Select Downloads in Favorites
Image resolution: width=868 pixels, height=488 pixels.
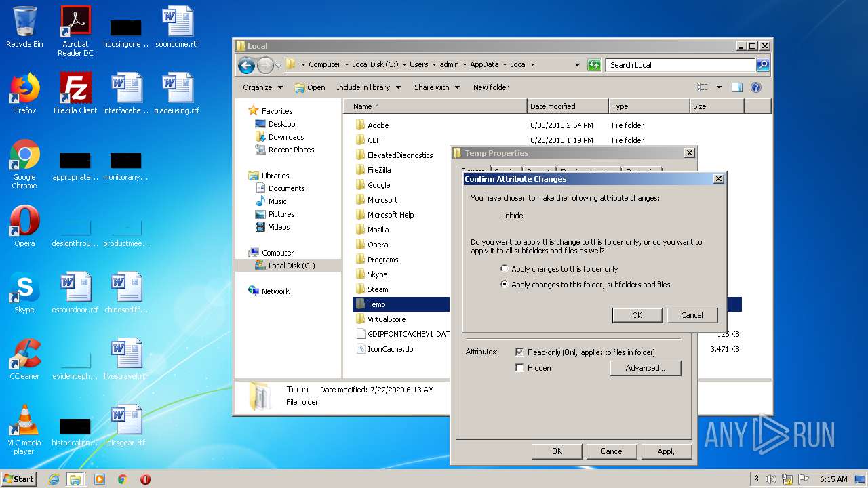coord(285,137)
